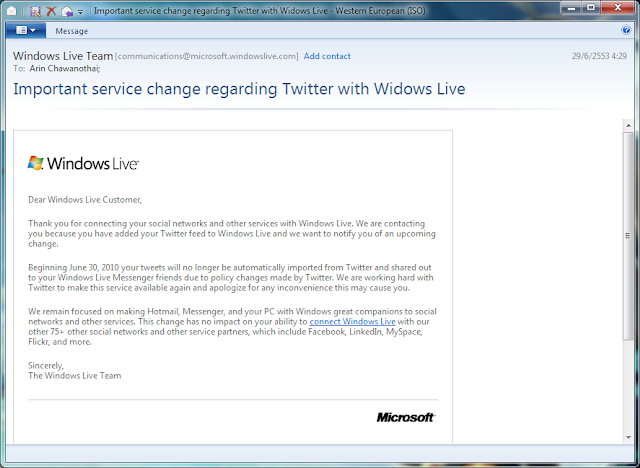This screenshot has height=468, width=640.
Task: Click recipient Arin Chawanothai
Action: point(64,69)
